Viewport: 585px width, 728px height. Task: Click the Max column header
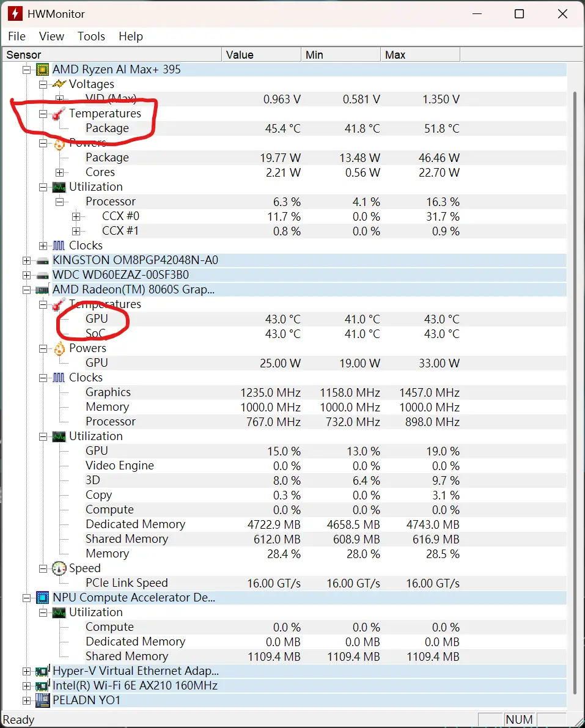(420, 55)
